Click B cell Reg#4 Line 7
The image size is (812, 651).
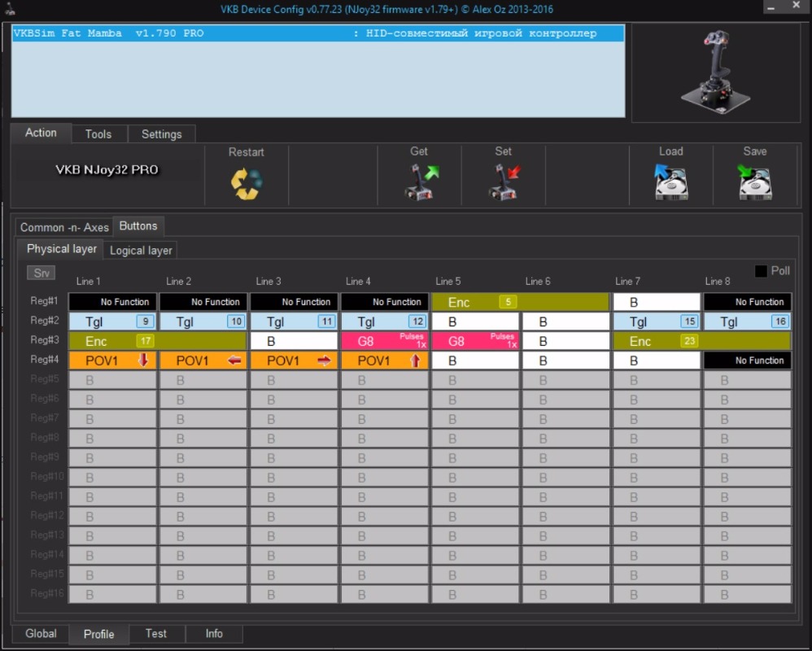click(x=657, y=360)
